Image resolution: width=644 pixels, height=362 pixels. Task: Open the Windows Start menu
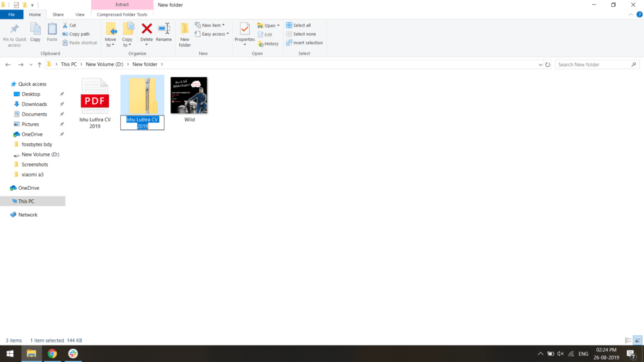pos(10,353)
